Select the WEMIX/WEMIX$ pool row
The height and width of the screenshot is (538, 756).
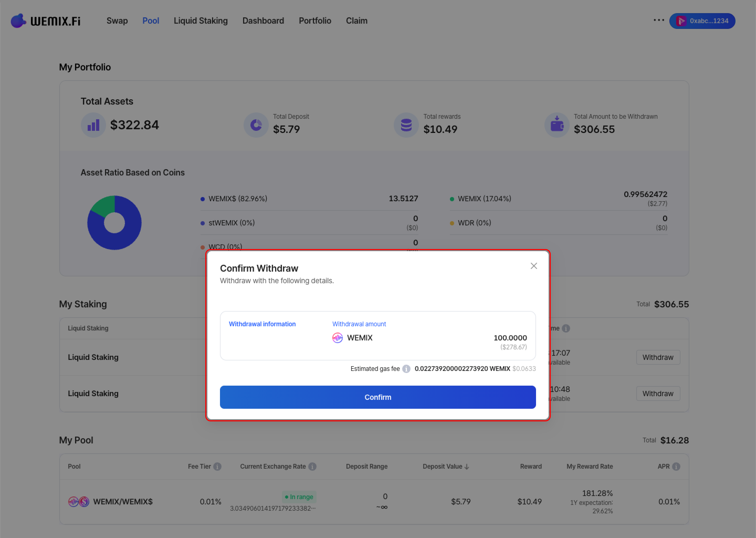coord(123,501)
